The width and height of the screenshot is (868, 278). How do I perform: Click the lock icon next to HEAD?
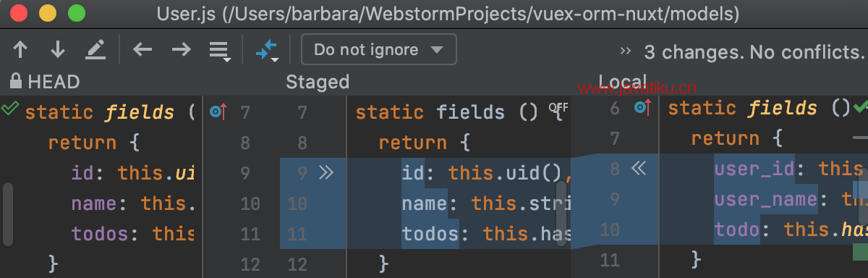point(15,81)
